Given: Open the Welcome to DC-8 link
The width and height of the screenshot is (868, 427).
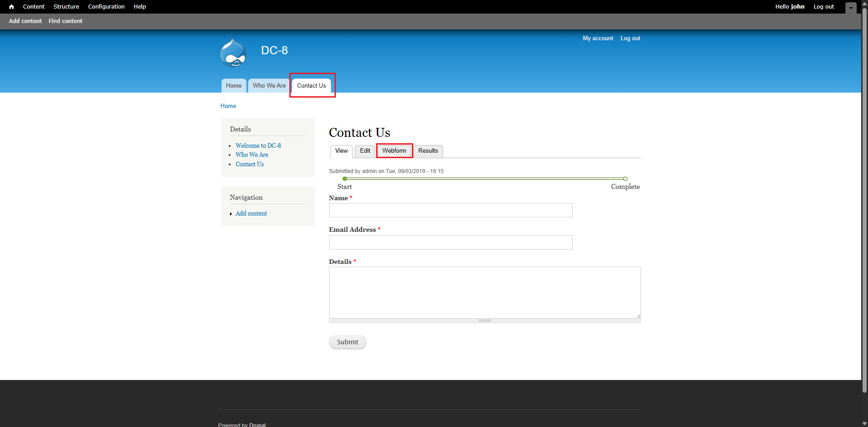Looking at the screenshot, I should pyautogui.click(x=258, y=145).
